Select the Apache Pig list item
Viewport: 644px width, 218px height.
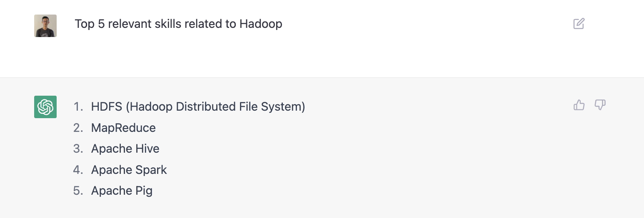click(122, 191)
